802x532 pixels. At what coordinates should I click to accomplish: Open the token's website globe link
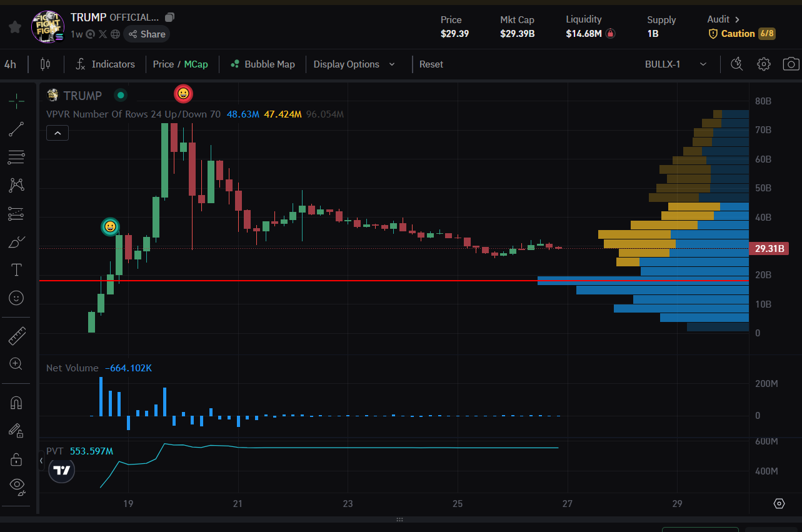[x=115, y=34]
